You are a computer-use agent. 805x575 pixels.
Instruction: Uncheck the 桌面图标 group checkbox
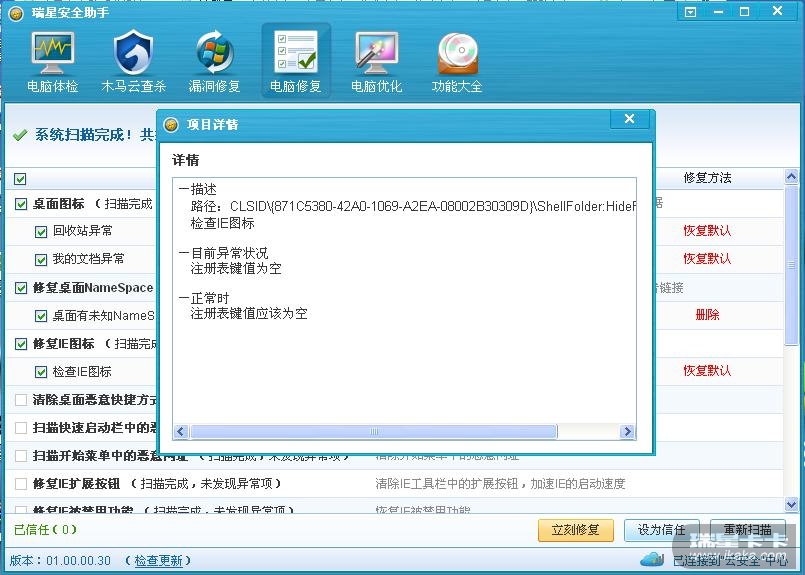pyautogui.click(x=21, y=204)
